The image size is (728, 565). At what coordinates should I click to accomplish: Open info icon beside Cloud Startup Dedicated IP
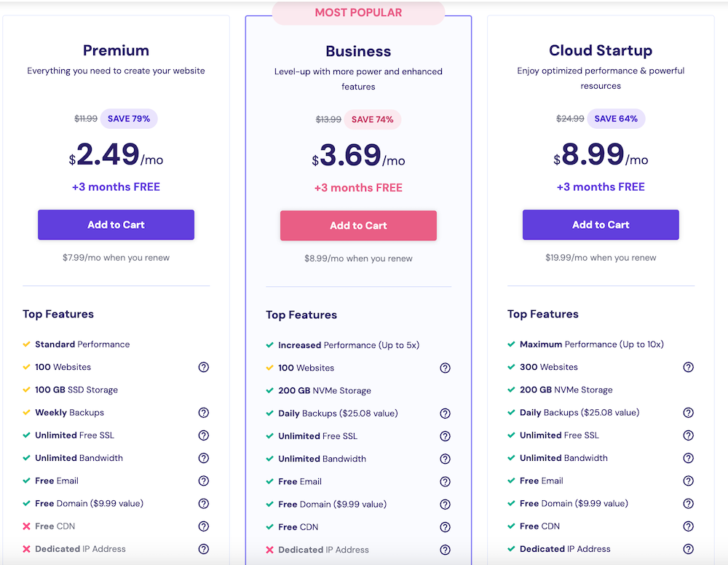[688, 549]
